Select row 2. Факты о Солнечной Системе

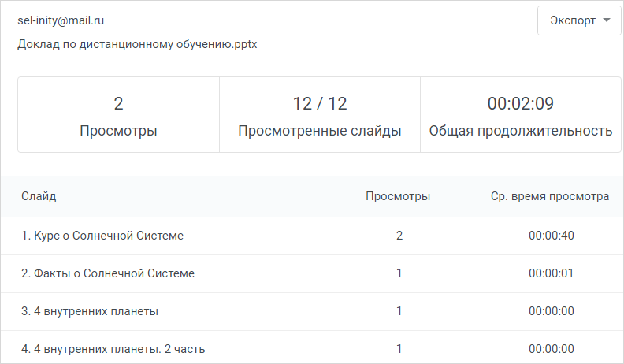tap(312, 273)
